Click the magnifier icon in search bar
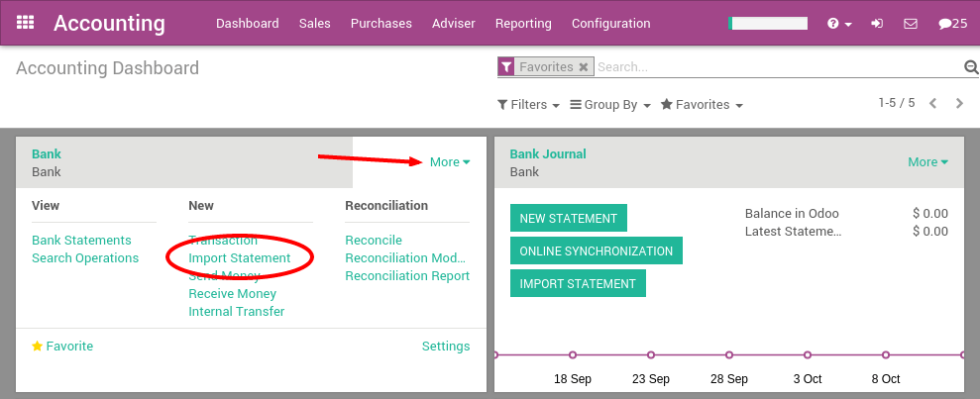 pyautogui.click(x=971, y=67)
